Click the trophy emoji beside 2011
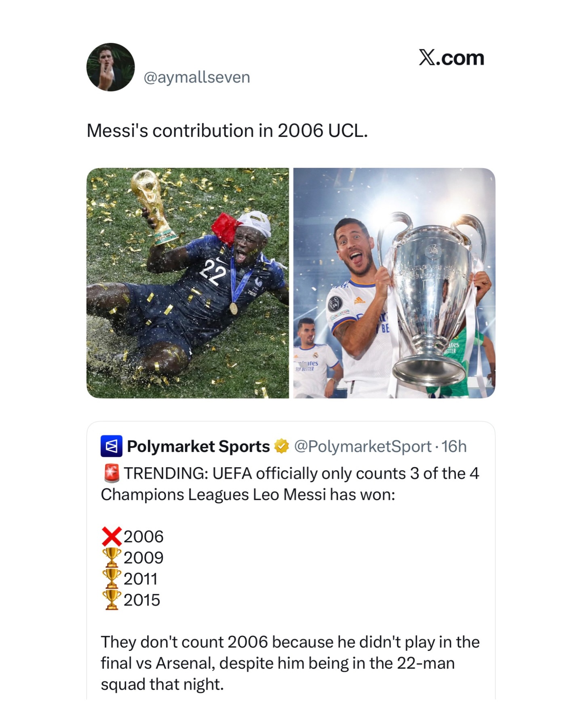582x728 pixels. click(112, 579)
